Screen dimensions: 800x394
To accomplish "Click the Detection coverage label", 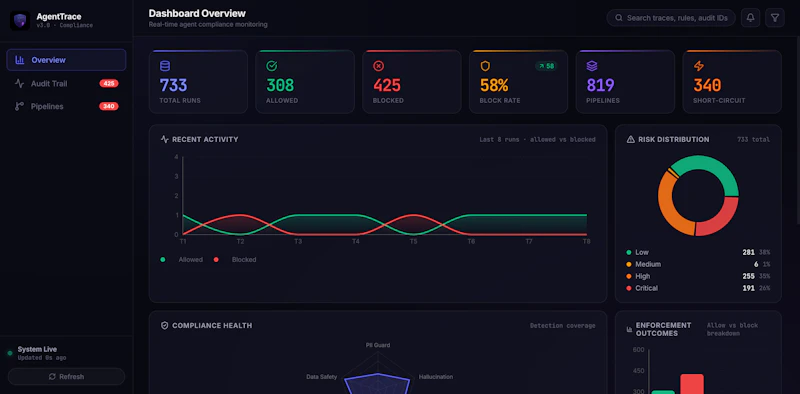I will 562,326.
